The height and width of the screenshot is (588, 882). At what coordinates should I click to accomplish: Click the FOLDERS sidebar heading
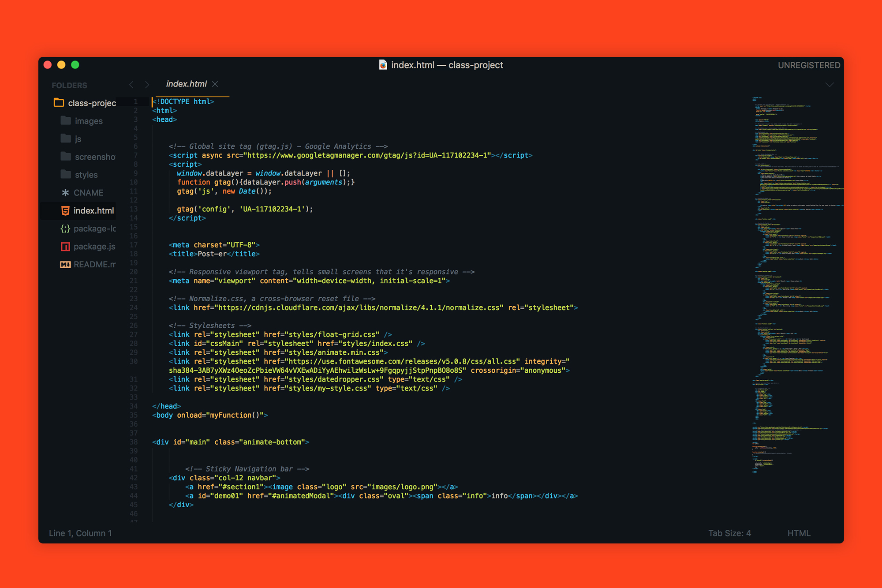69,85
